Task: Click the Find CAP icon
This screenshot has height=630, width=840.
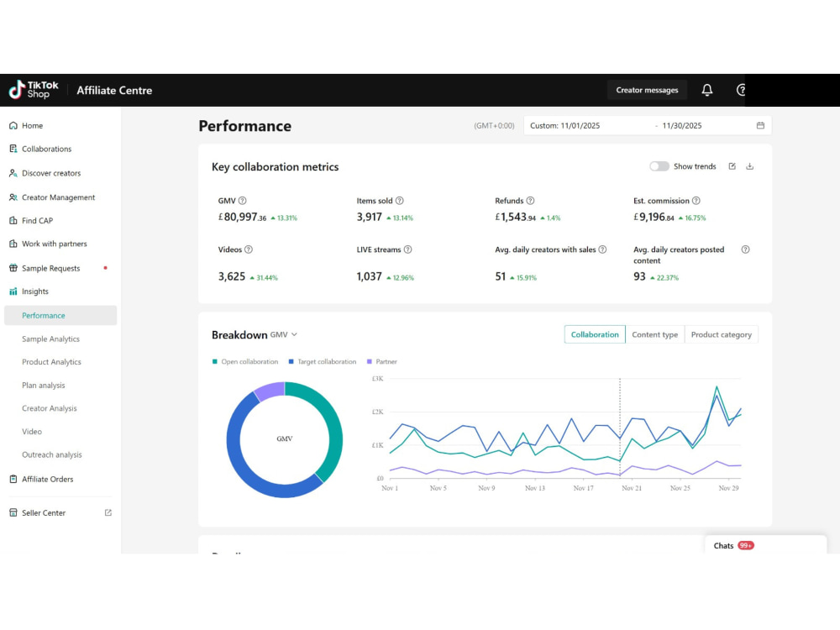Action: coord(13,220)
